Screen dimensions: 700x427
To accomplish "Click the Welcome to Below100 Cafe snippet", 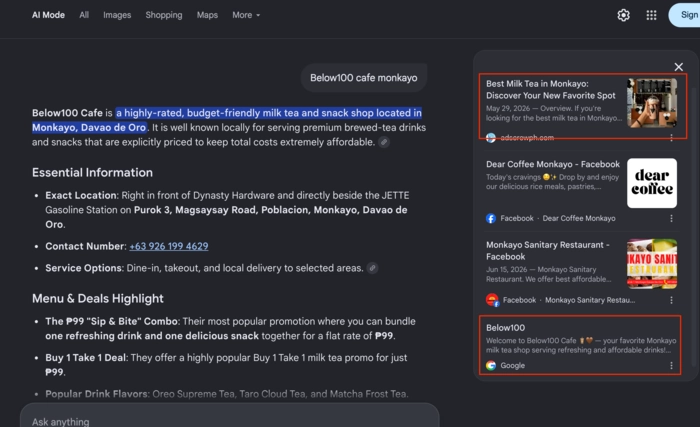I will click(x=581, y=345).
